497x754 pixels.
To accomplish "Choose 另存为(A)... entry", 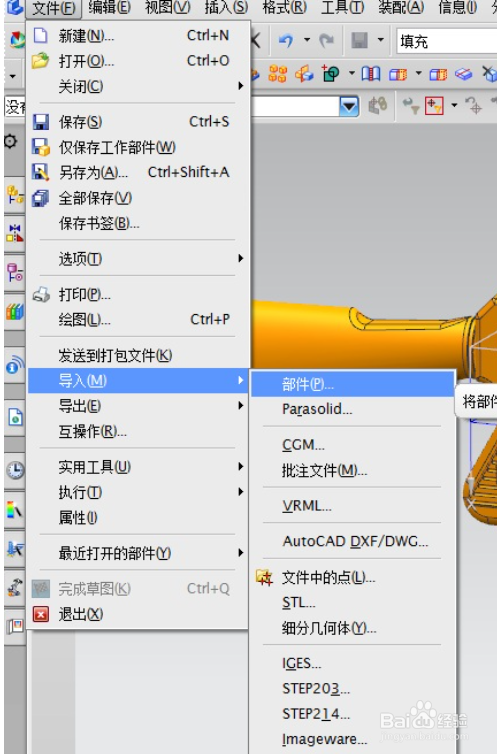I will [138, 172].
